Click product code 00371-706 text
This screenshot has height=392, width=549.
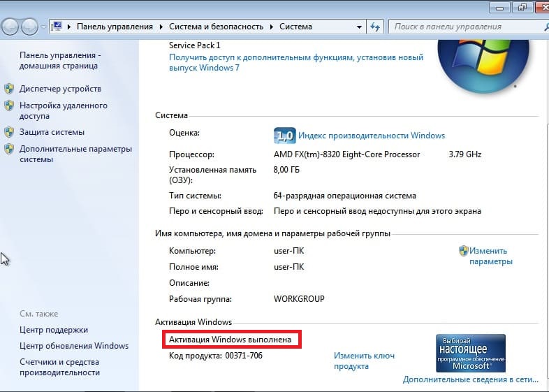244,356
